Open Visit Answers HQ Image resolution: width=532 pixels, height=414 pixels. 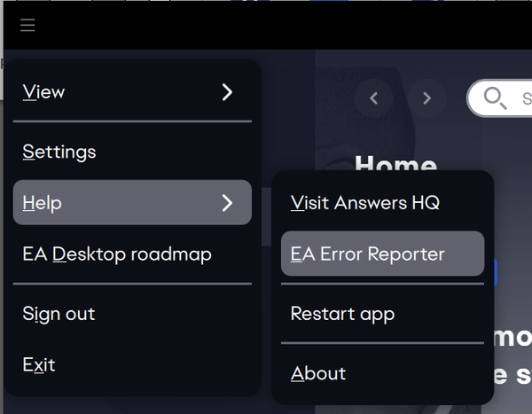(383, 203)
